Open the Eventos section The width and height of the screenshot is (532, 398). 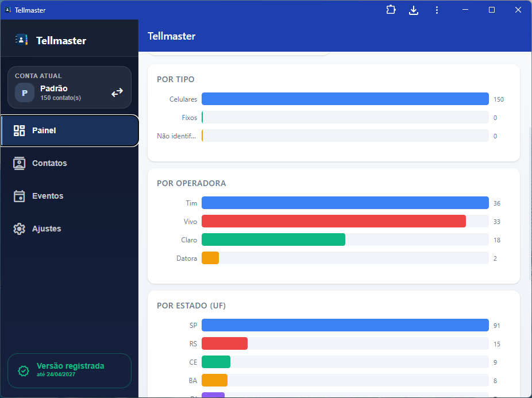tap(48, 196)
